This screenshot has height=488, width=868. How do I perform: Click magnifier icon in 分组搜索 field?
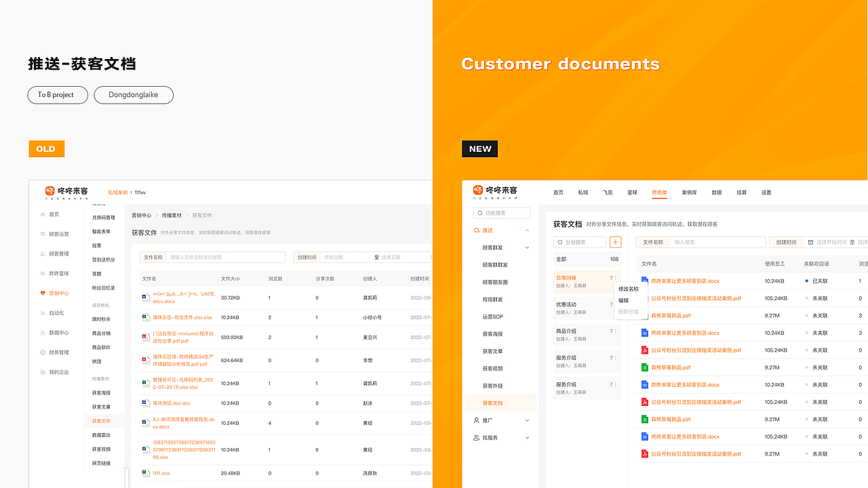point(559,242)
